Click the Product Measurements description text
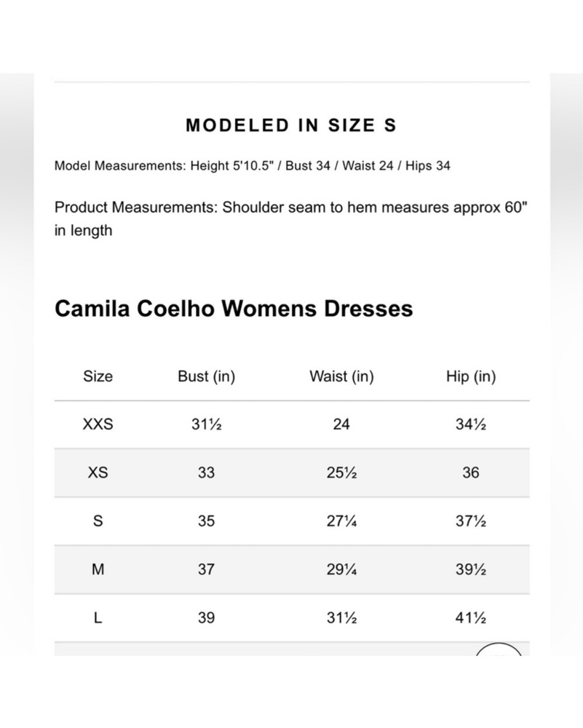 coord(290,218)
